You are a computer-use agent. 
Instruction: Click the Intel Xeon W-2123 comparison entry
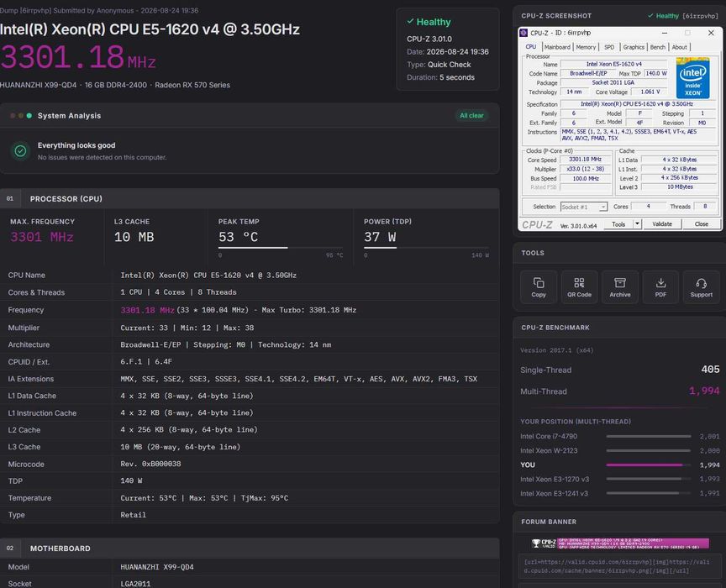619,450
